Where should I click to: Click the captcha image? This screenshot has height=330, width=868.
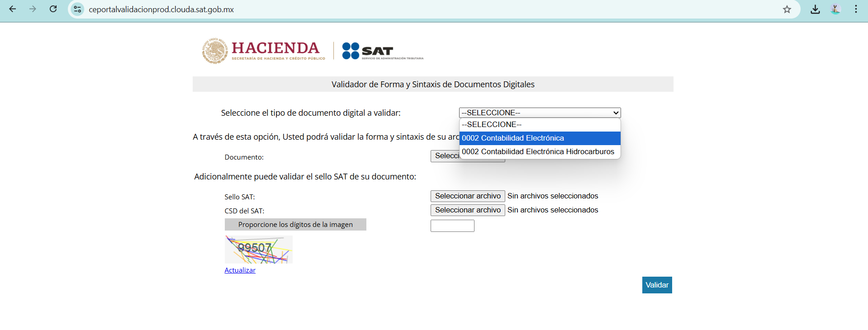tap(259, 250)
